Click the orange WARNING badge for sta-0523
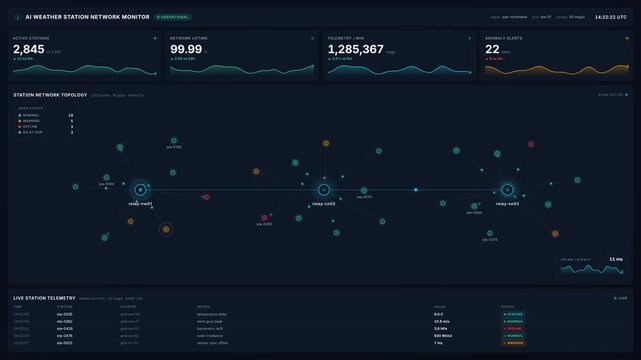Image resolution: width=641 pixels, height=360 pixels. [513, 343]
